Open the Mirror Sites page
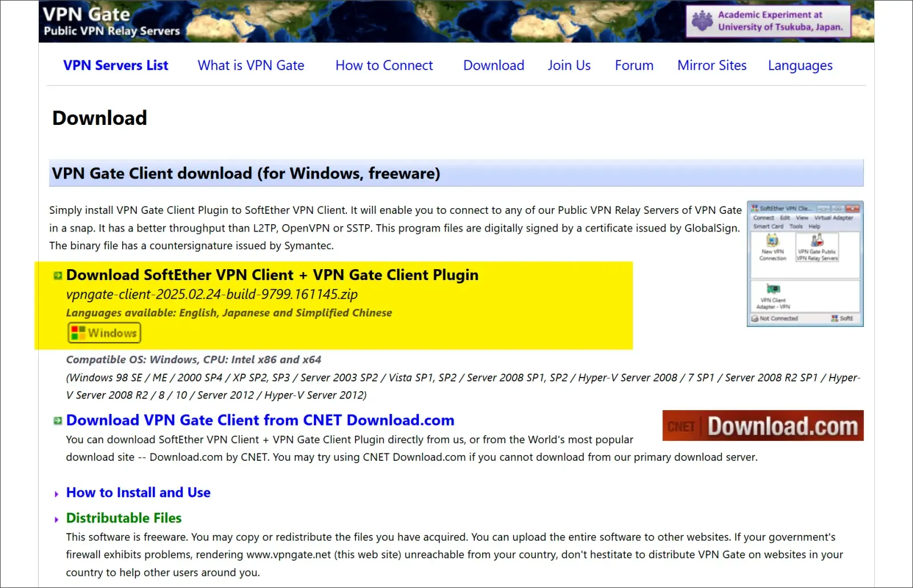The height and width of the screenshot is (588, 913). coord(712,66)
